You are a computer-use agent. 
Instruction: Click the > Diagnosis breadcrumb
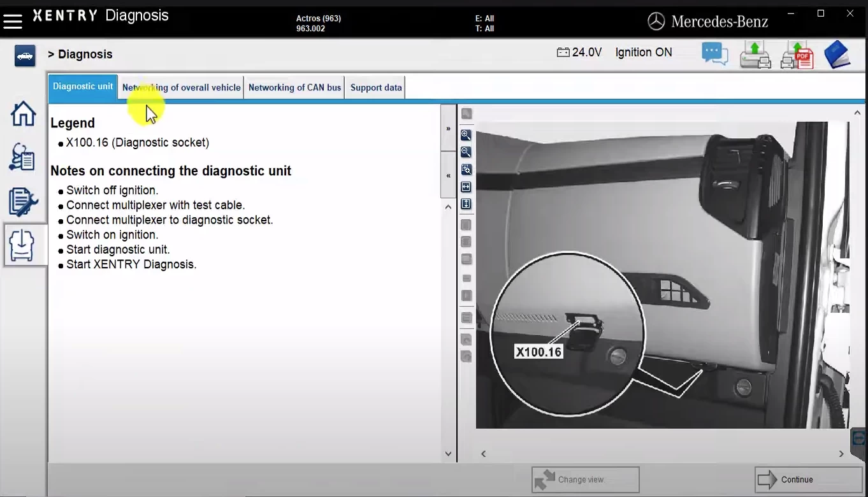click(80, 54)
